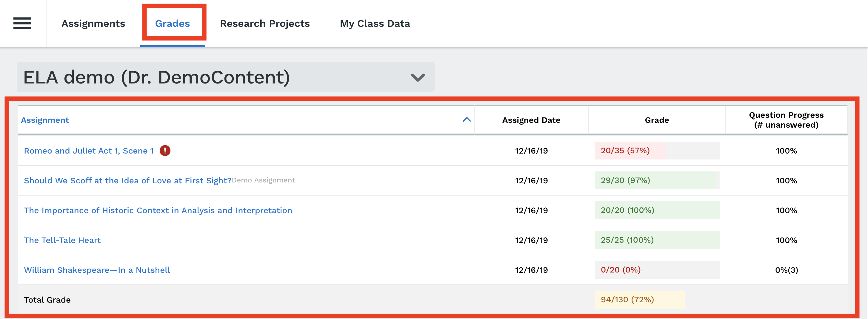868x319 pixels.
Task: Go to the My Class Data tab
Action: coord(375,24)
